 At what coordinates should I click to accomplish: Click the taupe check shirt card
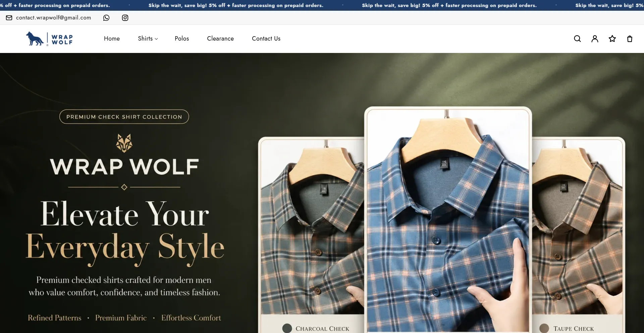click(578, 235)
